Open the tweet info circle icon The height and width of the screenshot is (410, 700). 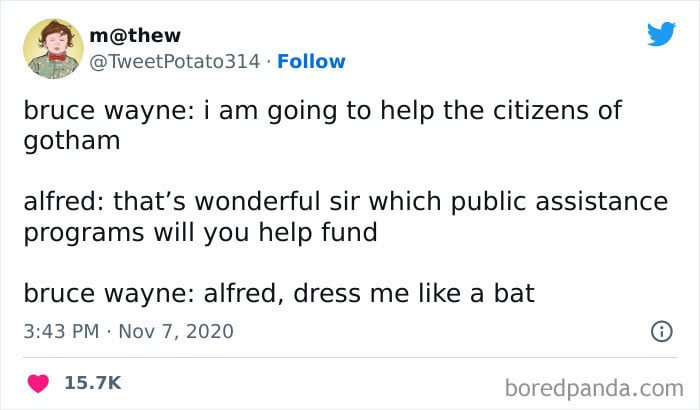tap(662, 331)
